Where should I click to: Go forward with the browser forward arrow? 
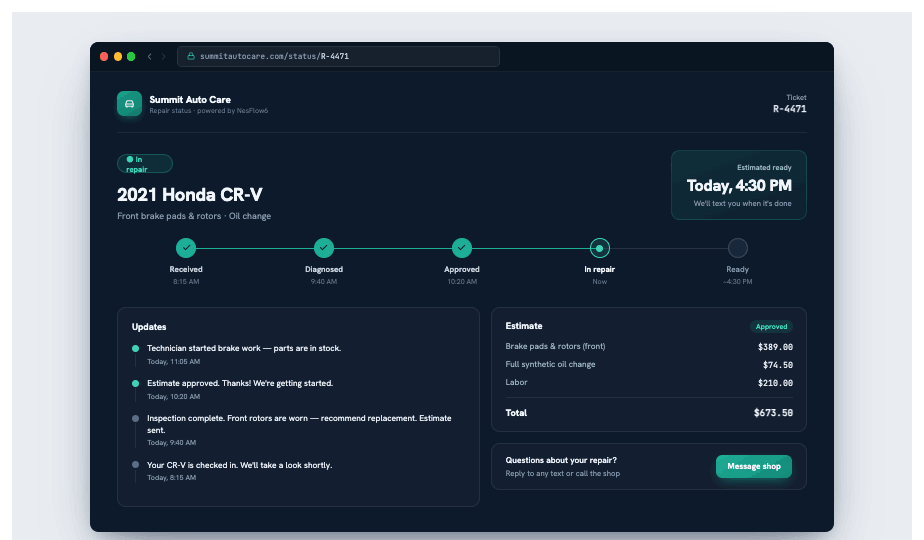pyautogui.click(x=163, y=57)
